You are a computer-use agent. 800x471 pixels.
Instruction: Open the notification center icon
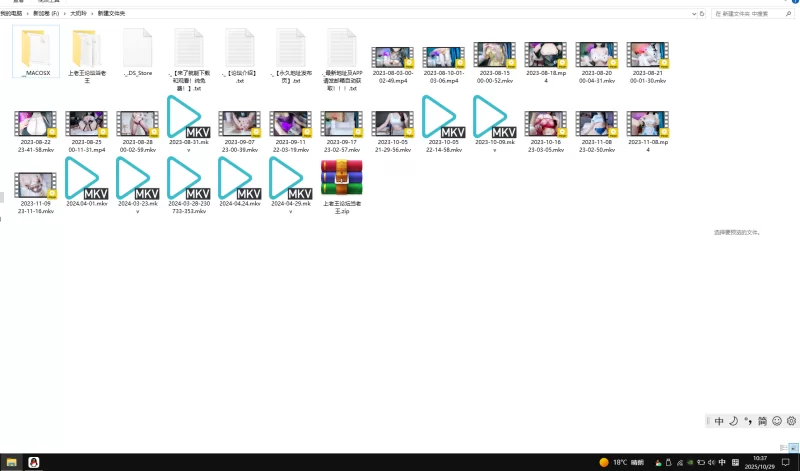[x=786, y=462]
